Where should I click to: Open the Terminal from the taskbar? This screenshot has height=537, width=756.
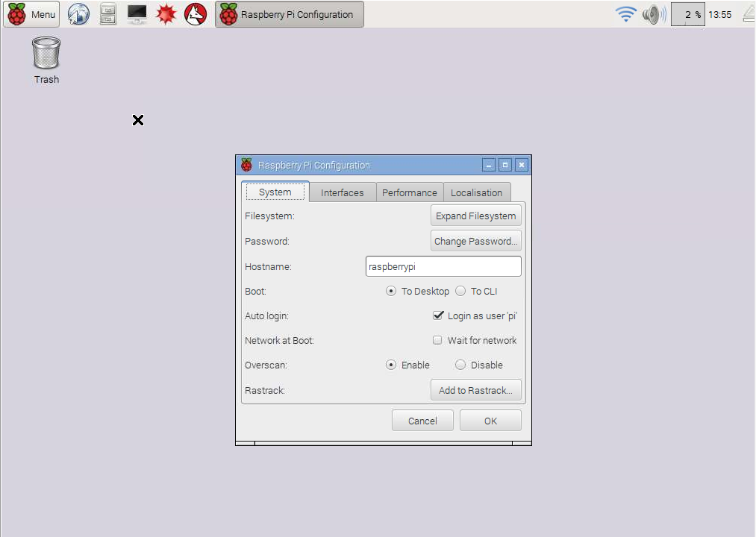[137, 13]
